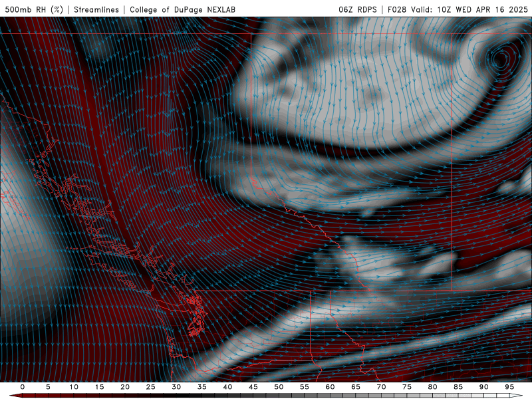Click the 55 label on the color scale

304,387
